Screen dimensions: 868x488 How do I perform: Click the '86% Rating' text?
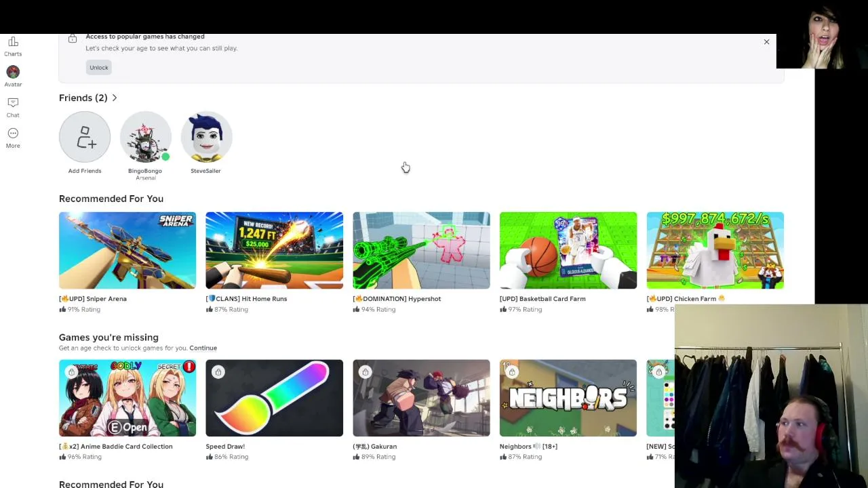[231, 457]
